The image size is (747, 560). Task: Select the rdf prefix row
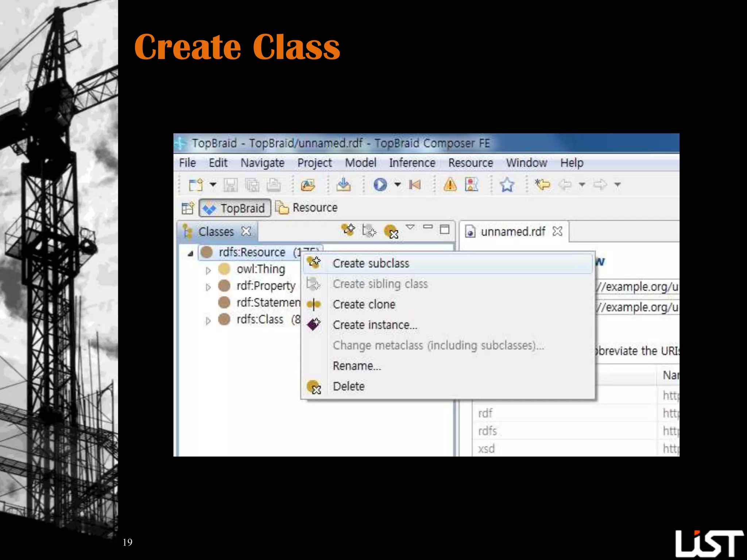576,413
